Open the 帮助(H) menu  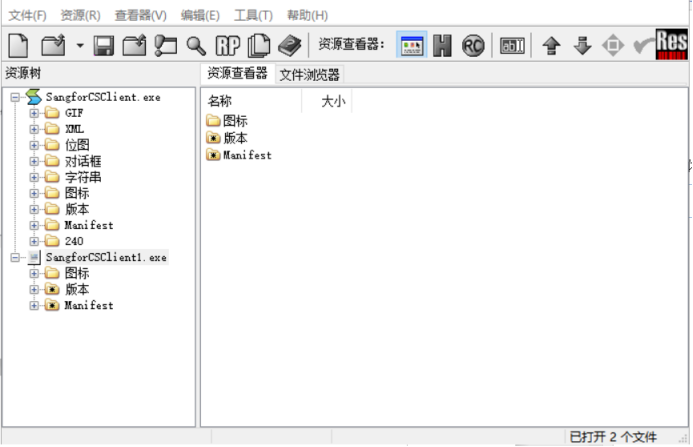tap(308, 15)
